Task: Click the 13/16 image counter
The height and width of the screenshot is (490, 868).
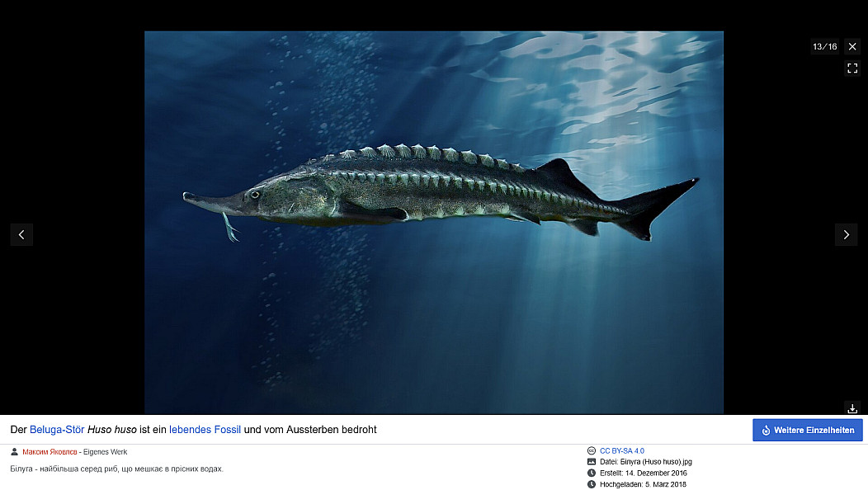Action: click(x=824, y=47)
